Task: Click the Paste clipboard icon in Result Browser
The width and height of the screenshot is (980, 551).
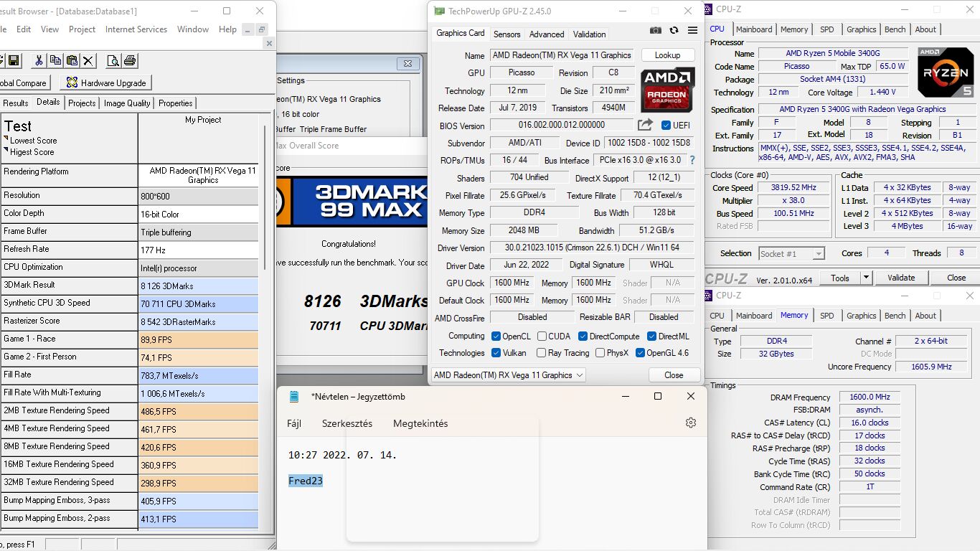Action: [72, 61]
